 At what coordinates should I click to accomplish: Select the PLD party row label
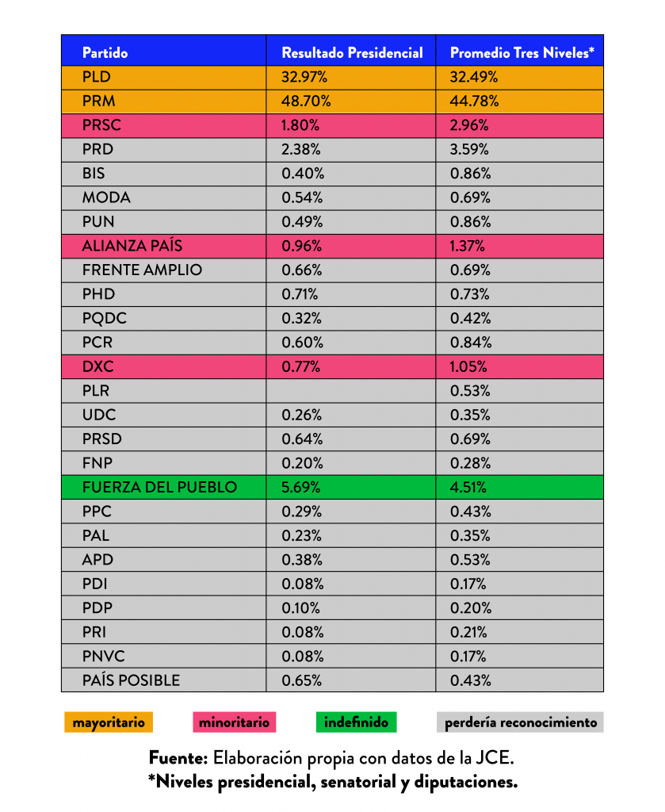(x=97, y=77)
